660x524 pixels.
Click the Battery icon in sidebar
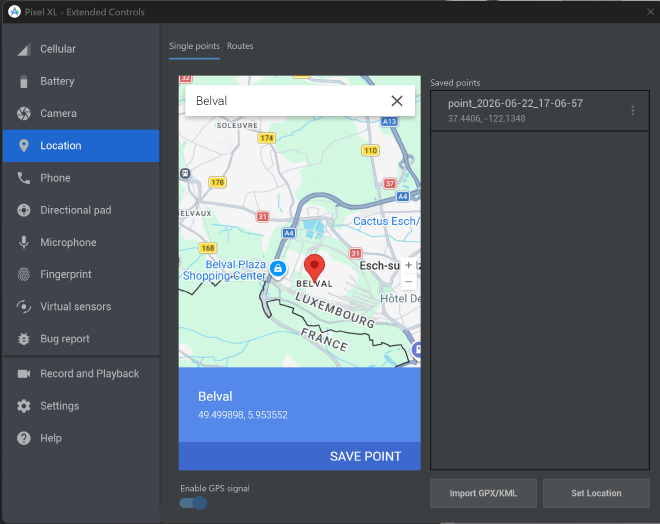[24, 81]
